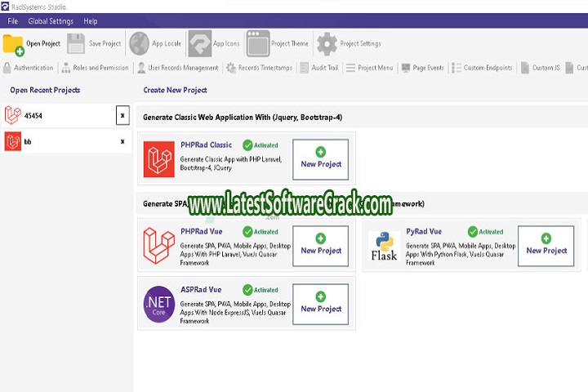The width and height of the screenshot is (588, 392).
Task: Click the Open Project folder icon
Action: pos(14,44)
